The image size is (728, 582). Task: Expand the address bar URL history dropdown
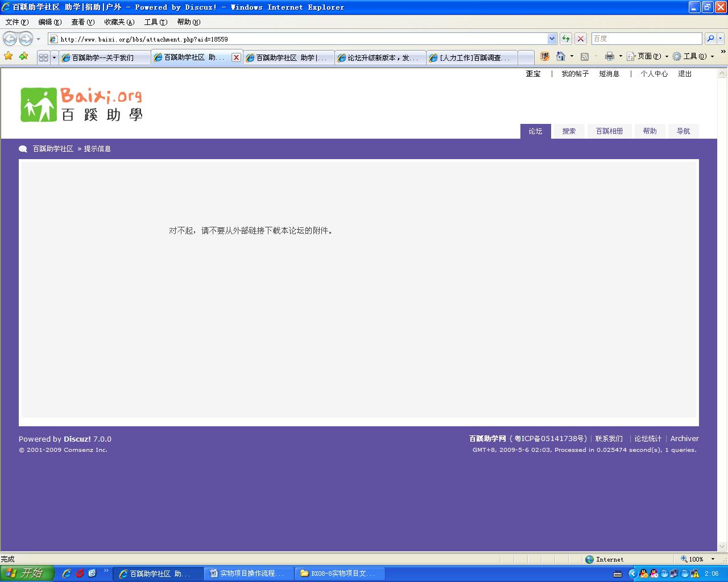pyautogui.click(x=552, y=39)
